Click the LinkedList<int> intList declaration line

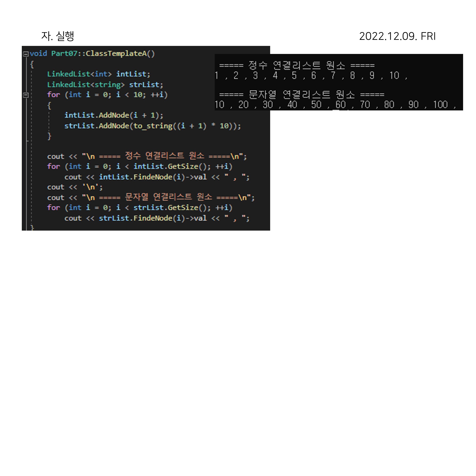(99, 74)
